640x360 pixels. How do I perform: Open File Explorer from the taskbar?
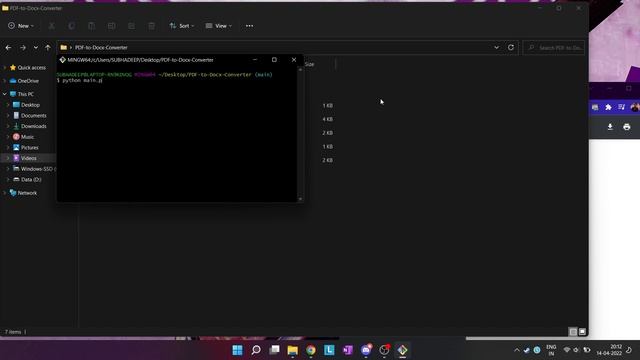coord(293,350)
